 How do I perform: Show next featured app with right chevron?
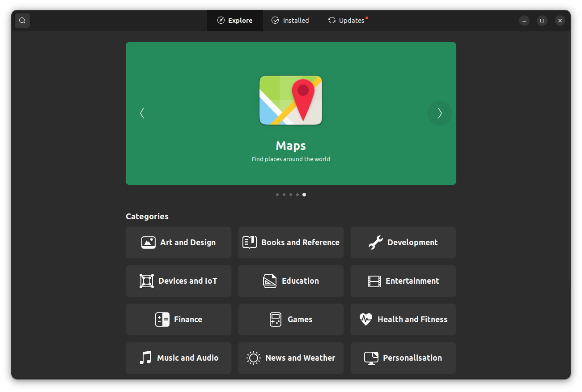[x=440, y=113]
